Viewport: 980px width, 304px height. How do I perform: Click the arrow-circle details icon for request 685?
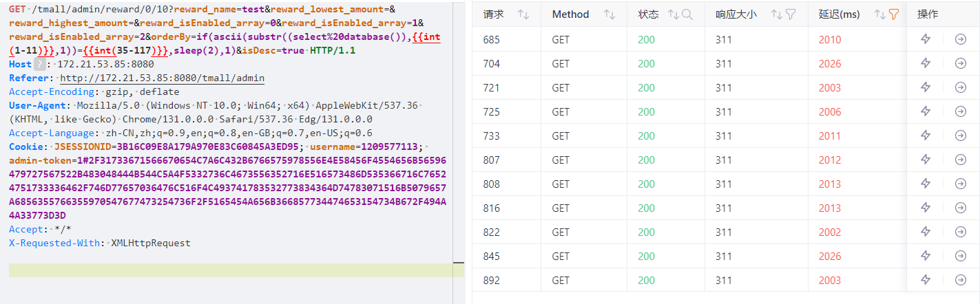(960, 40)
